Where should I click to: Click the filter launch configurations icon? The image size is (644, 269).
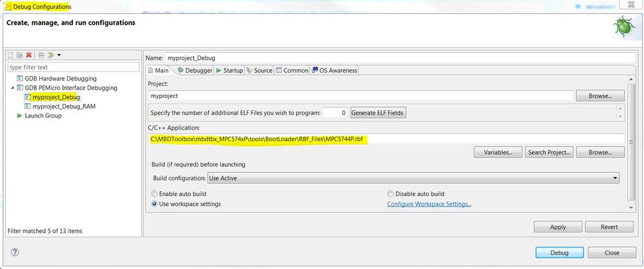50,55
